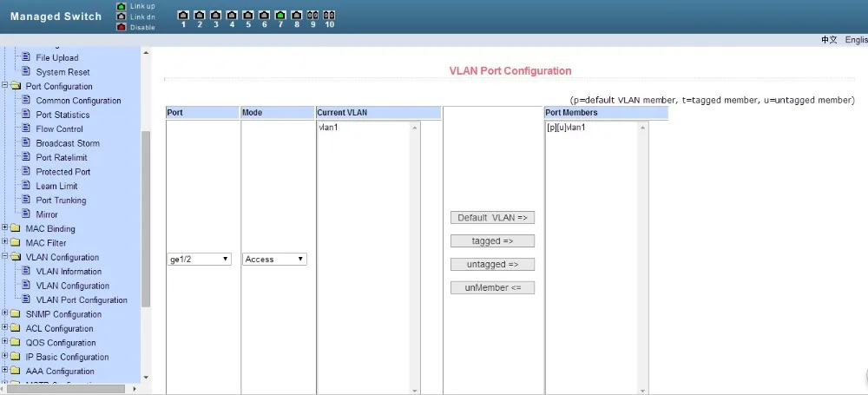868x395 pixels.
Task: Open the inner VLAN Configuration page
Action: click(x=73, y=286)
